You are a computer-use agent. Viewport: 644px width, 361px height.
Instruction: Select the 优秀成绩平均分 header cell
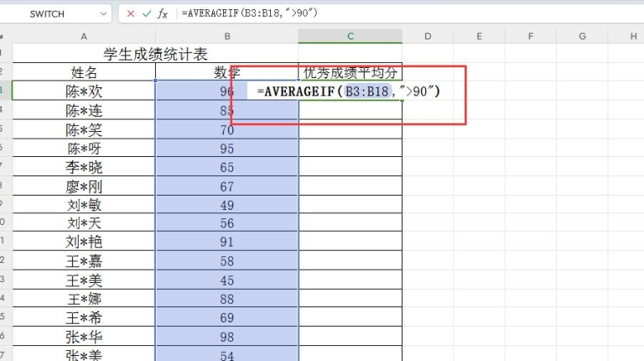point(350,72)
